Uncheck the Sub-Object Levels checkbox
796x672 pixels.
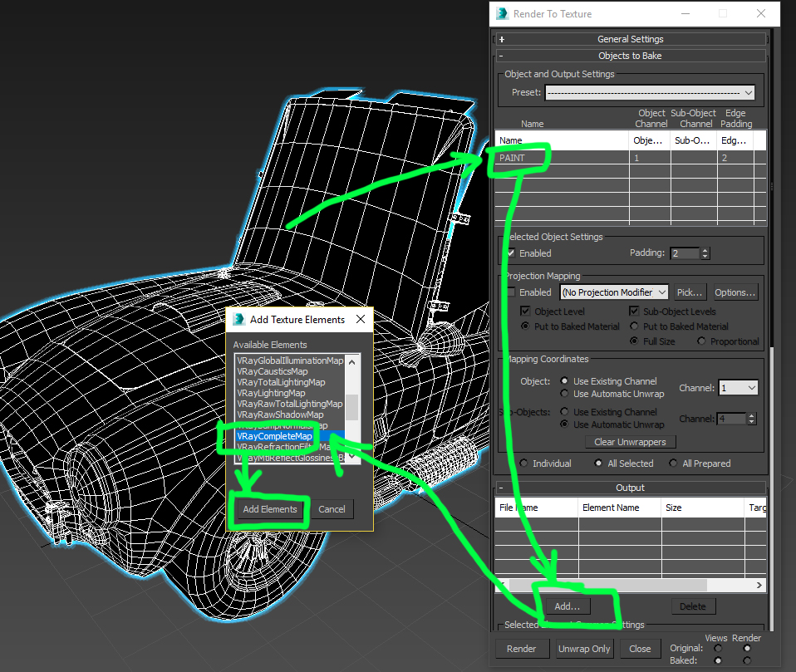click(x=635, y=311)
